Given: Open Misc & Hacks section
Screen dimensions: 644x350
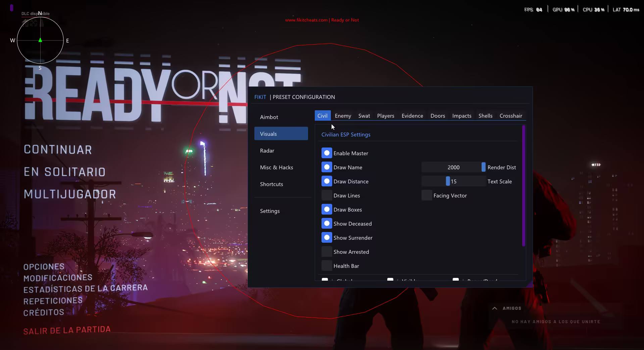Looking at the screenshot, I should 277,167.
